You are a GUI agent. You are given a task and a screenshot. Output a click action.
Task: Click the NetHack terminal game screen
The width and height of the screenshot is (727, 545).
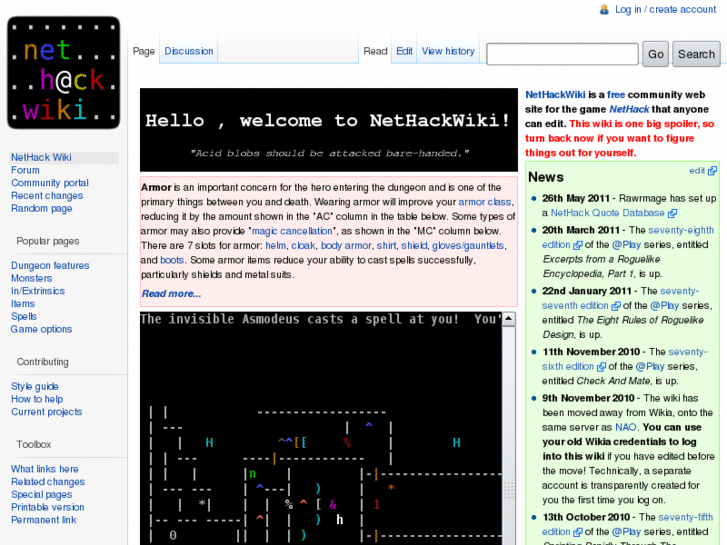pyautogui.click(x=321, y=428)
